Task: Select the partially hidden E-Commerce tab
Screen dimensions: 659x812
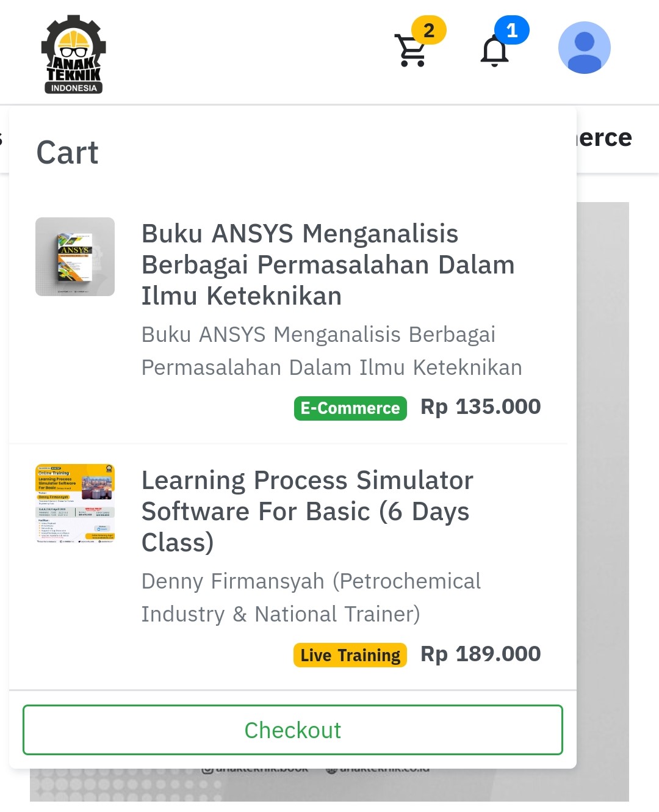Action: pyautogui.click(x=604, y=138)
